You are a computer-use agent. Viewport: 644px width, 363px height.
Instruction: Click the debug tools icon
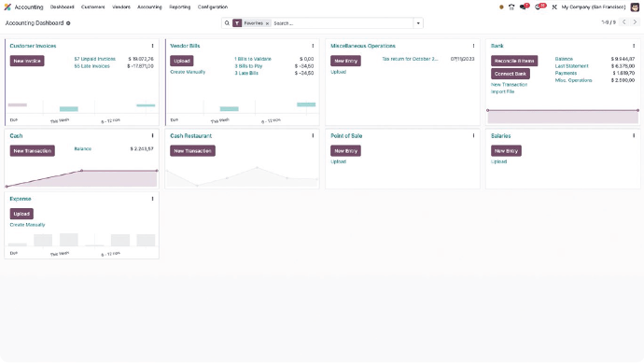tap(554, 7)
